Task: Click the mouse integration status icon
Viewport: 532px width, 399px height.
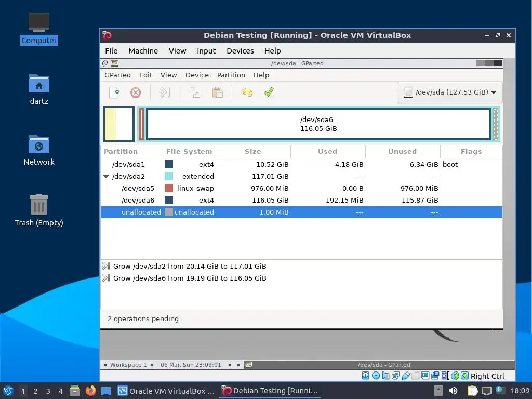Action: click(x=455, y=376)
